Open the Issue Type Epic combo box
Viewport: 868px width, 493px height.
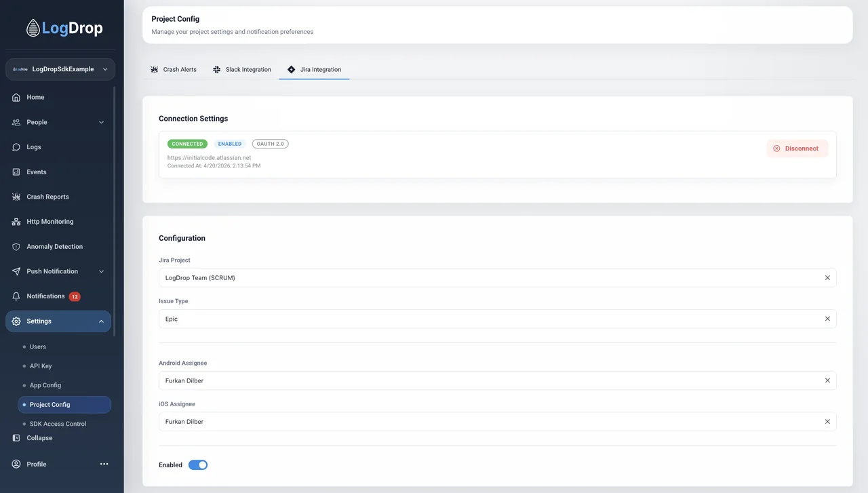click(497, 319)
